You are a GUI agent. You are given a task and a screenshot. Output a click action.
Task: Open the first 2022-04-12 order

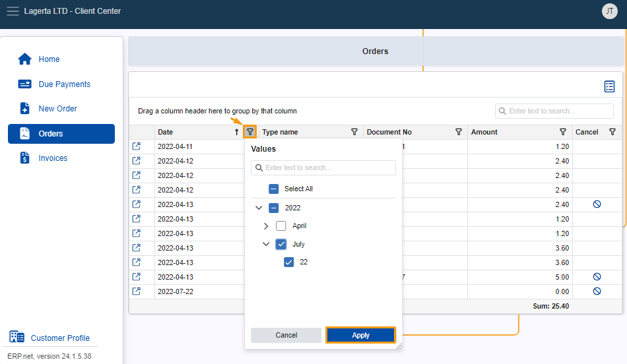[137, 161]
